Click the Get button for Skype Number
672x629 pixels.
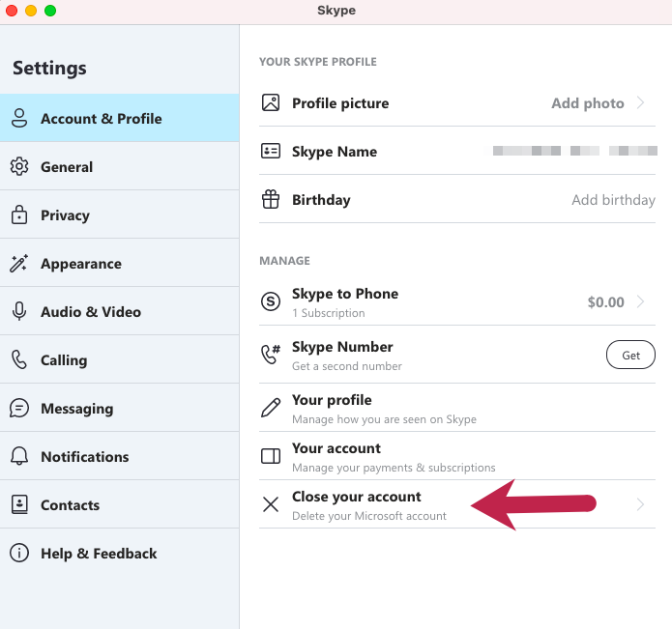coord(630,355)
